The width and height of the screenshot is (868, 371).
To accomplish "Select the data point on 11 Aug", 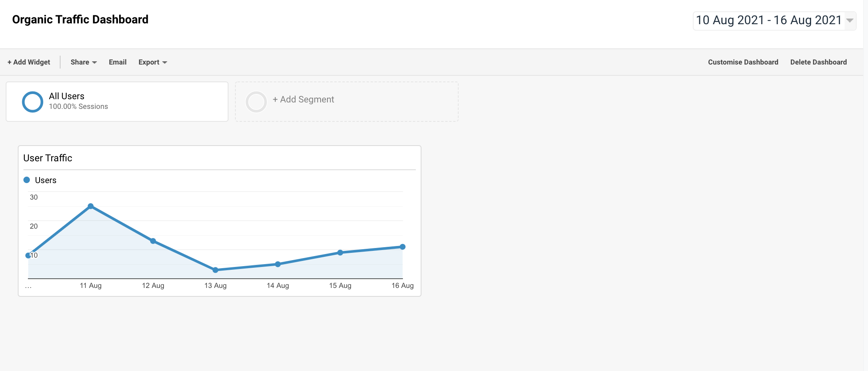I will coord(91,206).
